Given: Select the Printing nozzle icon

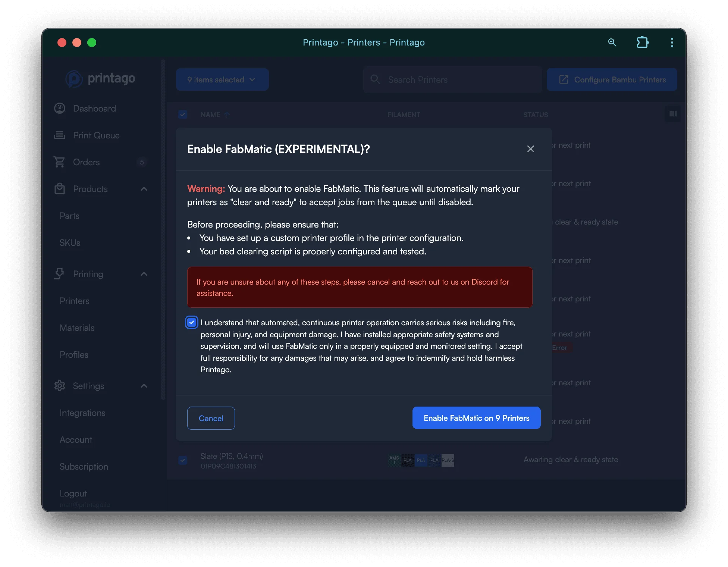Looking at the screenshot, I should pyautogui.click(x=60, y=274).
